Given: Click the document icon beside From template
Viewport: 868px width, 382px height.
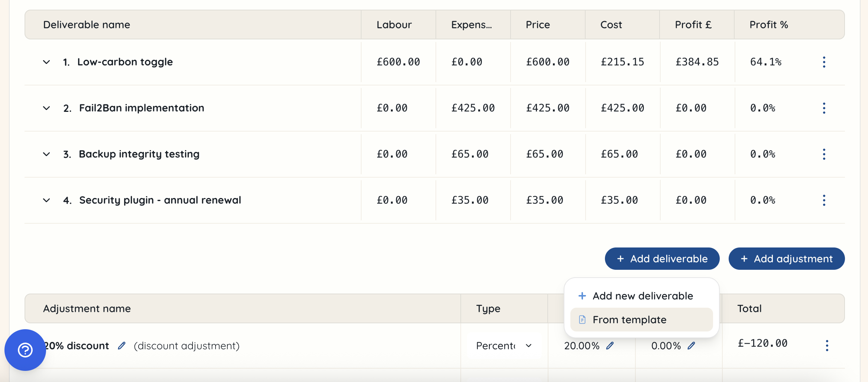Looking at the screenshot, I should coord(582,319).
